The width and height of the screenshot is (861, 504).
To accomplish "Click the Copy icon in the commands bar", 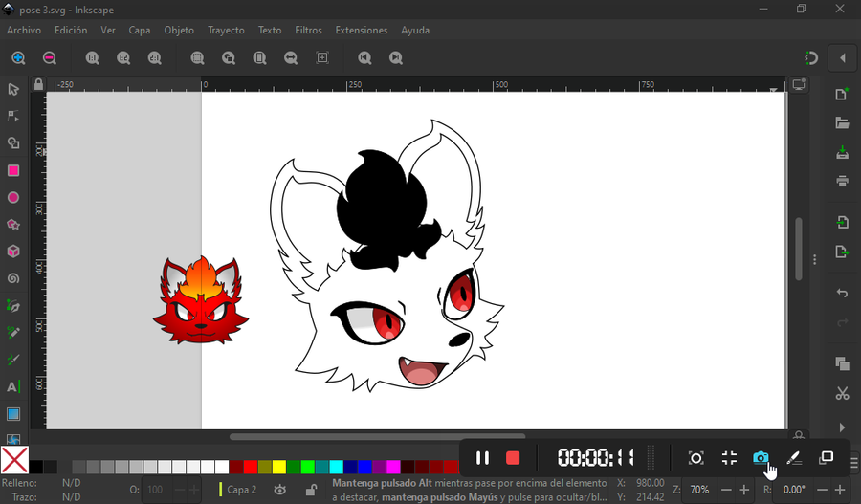I will (x=842, y=363).
